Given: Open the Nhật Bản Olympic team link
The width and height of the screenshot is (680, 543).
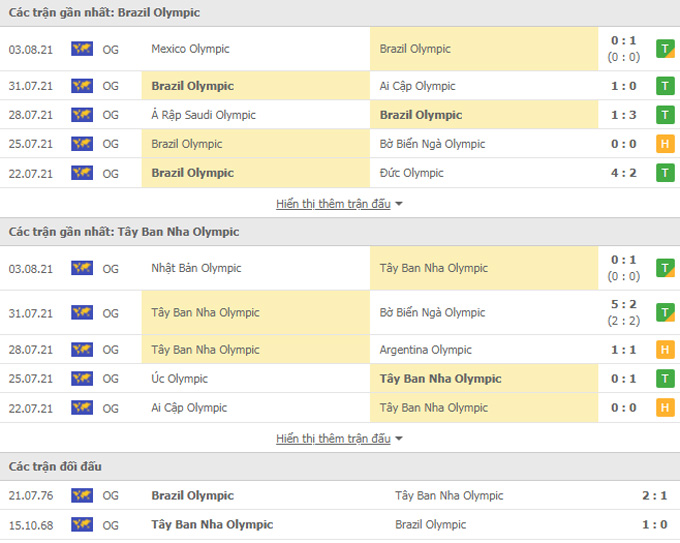Looking at the screenshot, I should [x=195, y=268].
